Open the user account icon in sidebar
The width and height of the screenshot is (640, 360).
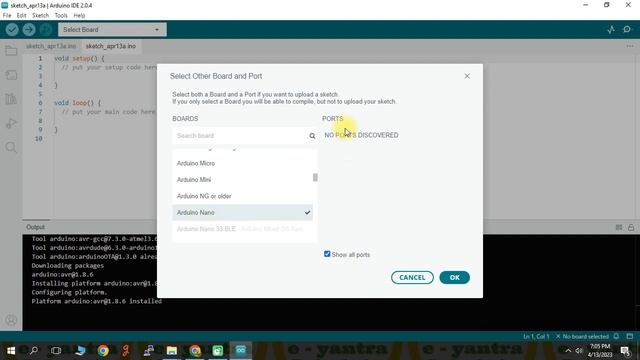tap(11, 320)
